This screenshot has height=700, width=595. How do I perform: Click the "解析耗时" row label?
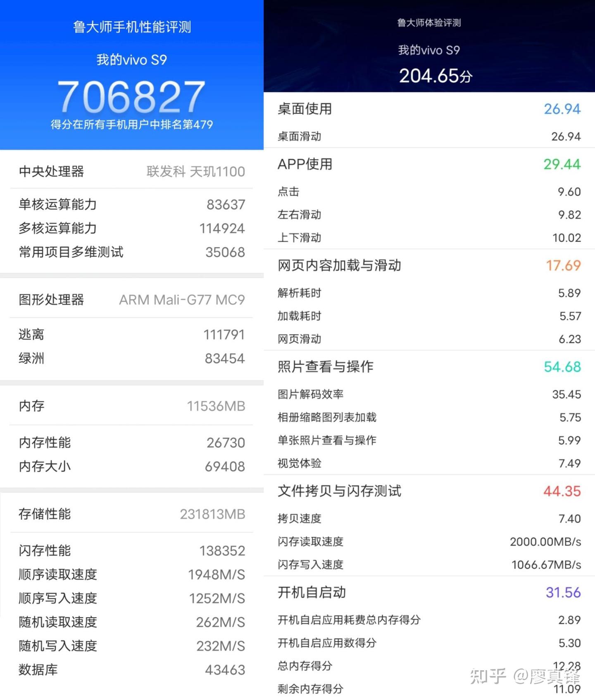point(300,293)
